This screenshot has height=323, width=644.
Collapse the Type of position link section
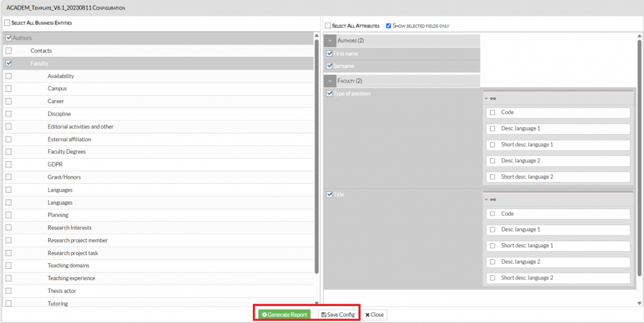486,98
